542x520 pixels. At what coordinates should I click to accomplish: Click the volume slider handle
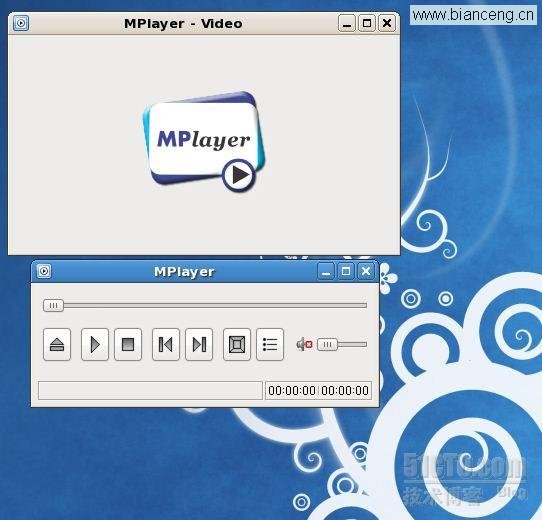(x=327, y=344)
